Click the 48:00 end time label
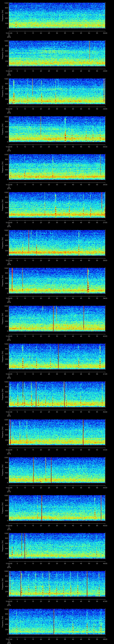 (x=105, y=639)
